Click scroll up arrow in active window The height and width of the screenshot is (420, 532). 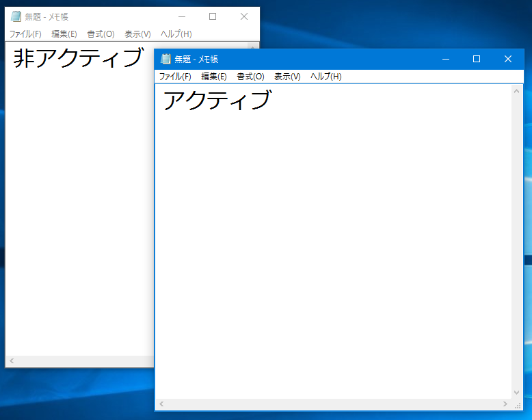(517, 91)
